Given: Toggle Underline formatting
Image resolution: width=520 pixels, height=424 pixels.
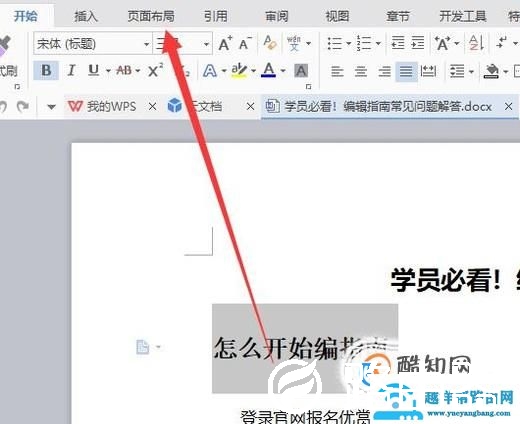Looking at the screenshot, I should pos(93,70).
